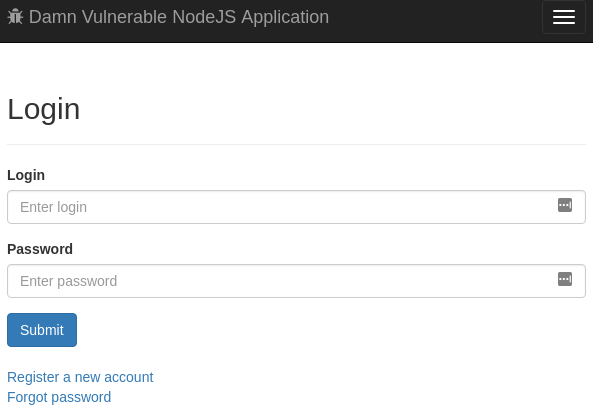
Task: Select the 'Enter password' placeholder text
Action: pyautogui.click(x=68, y=281)
